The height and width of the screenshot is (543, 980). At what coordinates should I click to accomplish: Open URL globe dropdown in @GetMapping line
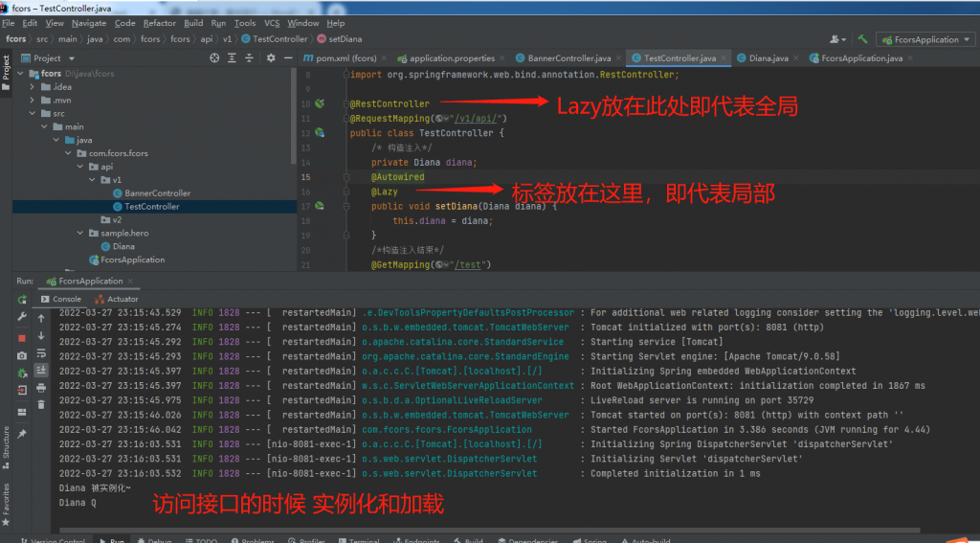tap(442, 265)
